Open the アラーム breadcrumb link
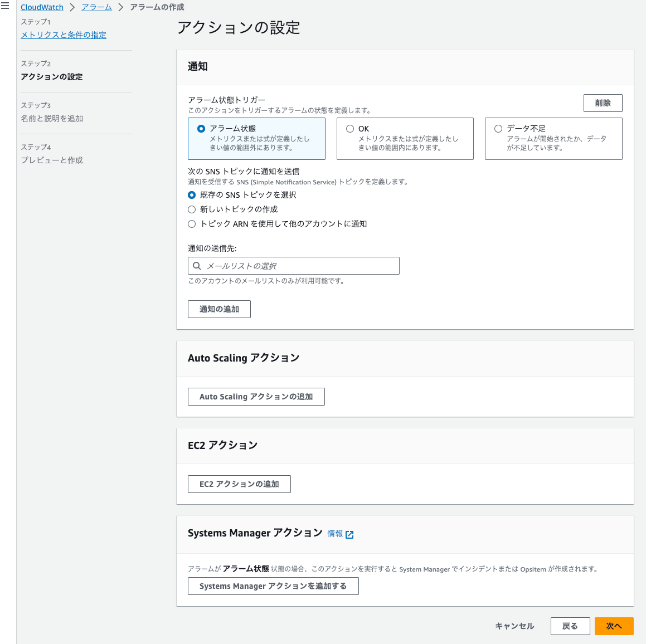This screenshot has height=644, width=646. point(97,7)
